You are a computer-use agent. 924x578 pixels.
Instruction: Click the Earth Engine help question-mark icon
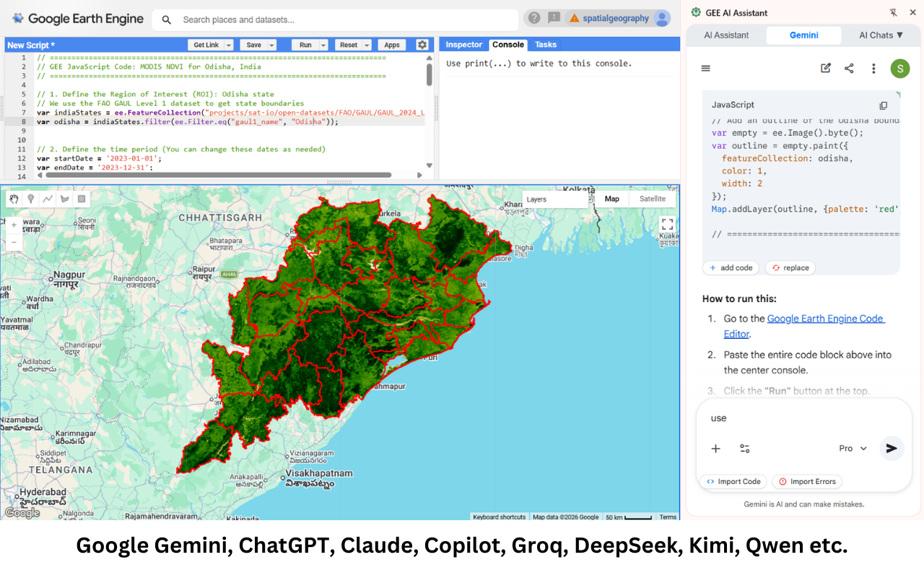tap(534, 18)
